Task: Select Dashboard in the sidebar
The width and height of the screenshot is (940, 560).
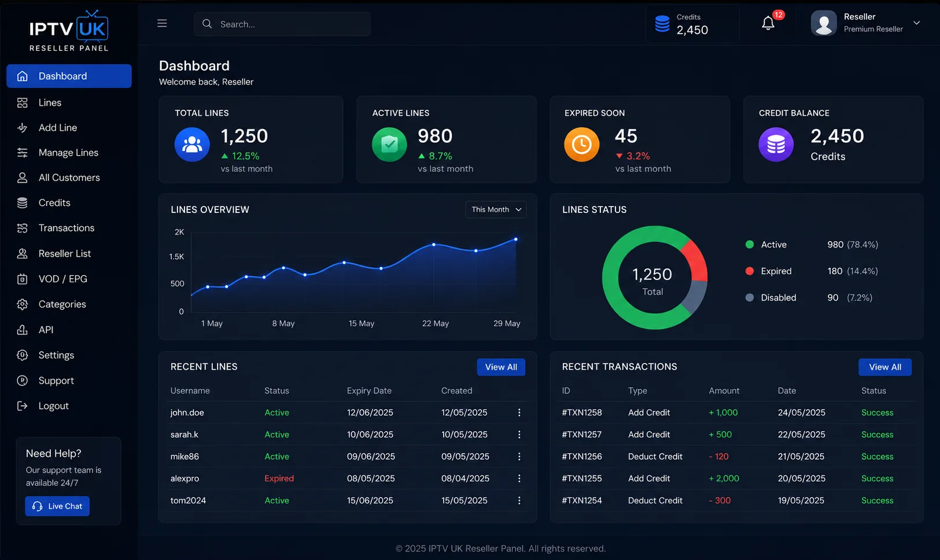Action: coord(69,76)
